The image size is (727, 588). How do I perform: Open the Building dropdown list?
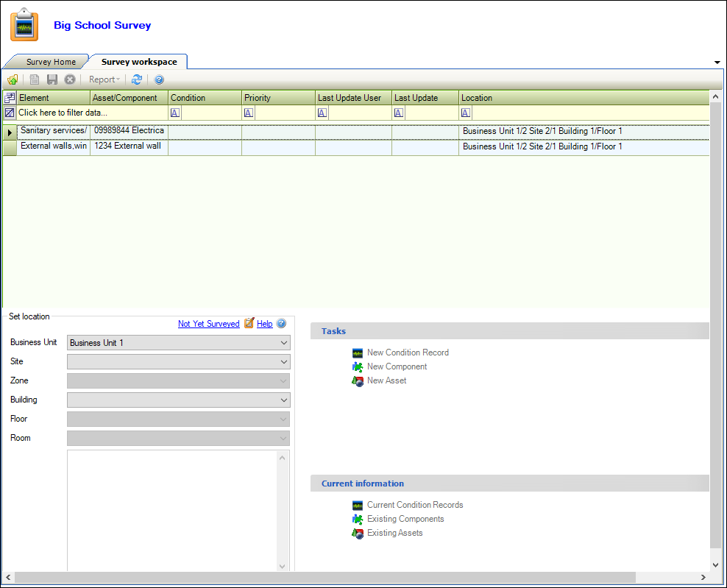(283, 400)
